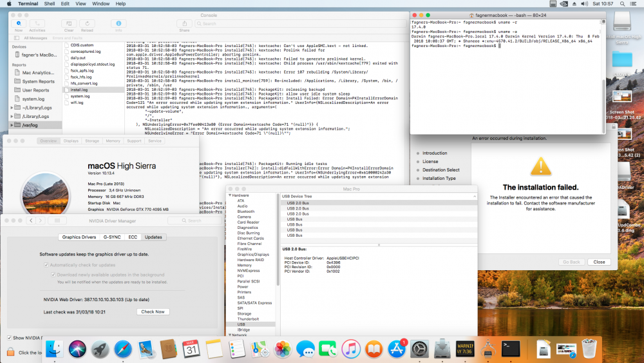Viewport: 644px width, 363px height.
Task: Select Graphics/Displays in Mac Pro sidebar
Action: click(x=253, y=255)
